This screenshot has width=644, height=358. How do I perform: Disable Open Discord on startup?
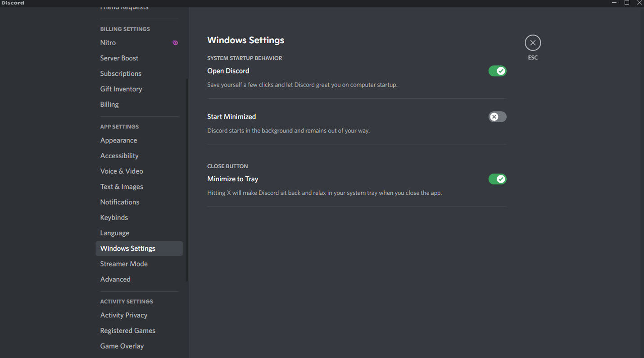(497, 71)
